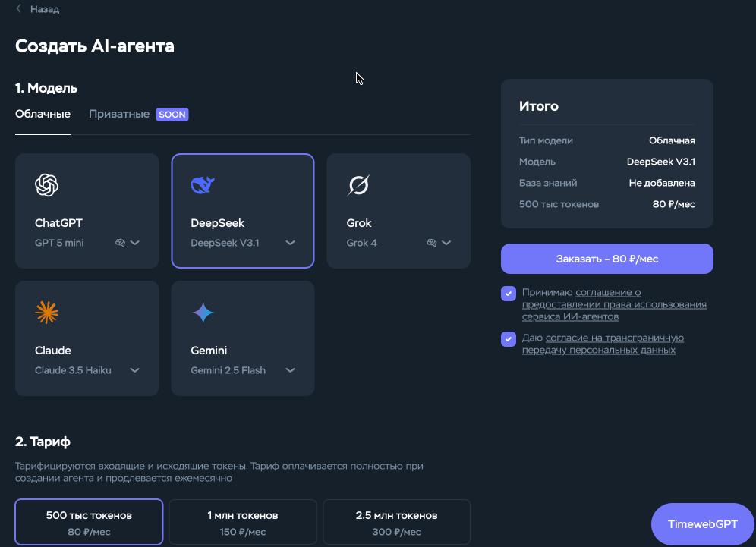Choose the 1 млн токенов tariff
The height and width of the screenshot is (547, 756).
(x=243, y=522)
